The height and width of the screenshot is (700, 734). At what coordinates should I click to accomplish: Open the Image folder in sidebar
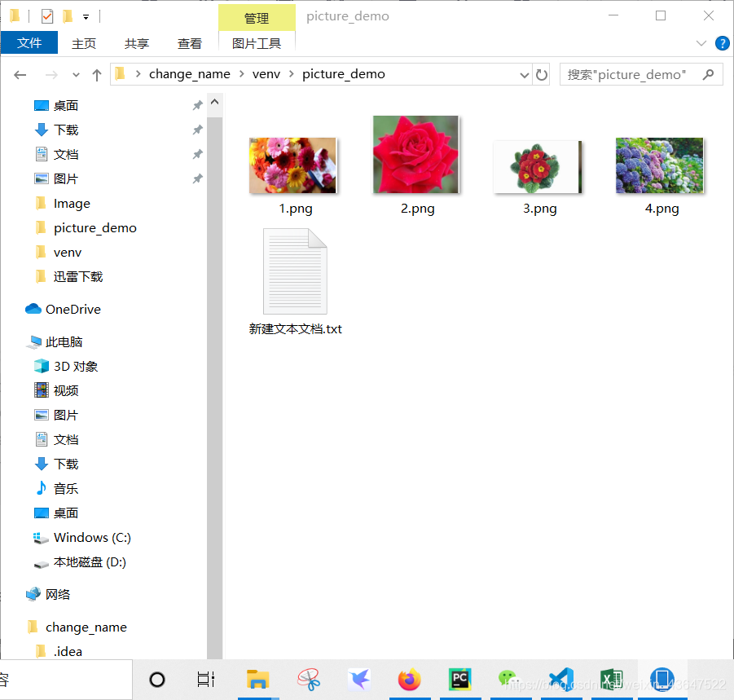pyautogui.click(x=72, y=204)
